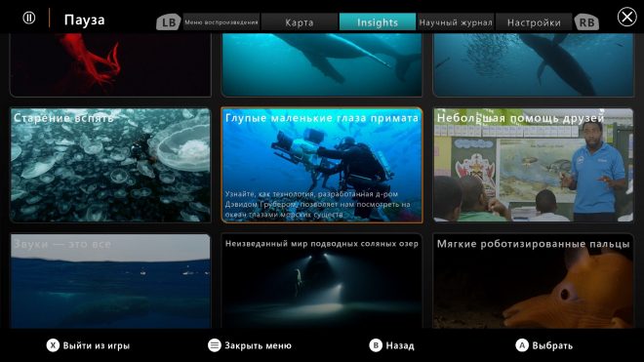Viewport: 644px width, 362px height.
Task: Click description text about Дэвид Грубер technology
Action: [x=317, y=204]
